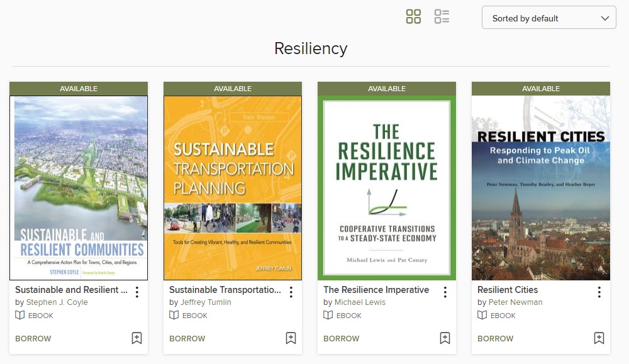
Task: Borrow Sustainable and Resilient Communities ebook
Action: click(33, 339)
